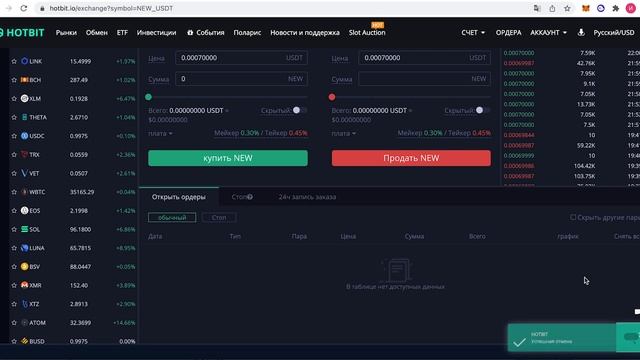The width and height of the screenshot is (640, 360).
Task: Favorite BSV with its star icon
Action: tap(14, 267)
